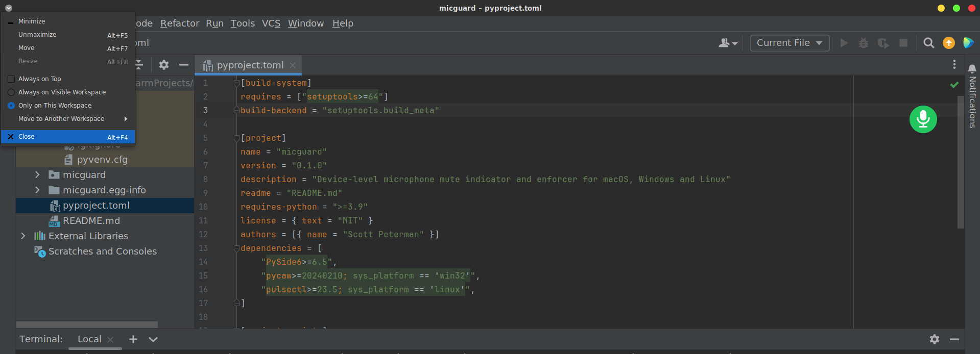Select Always on Visible Workspace radio
This screenshot has width=980, height=354.
click(x=11, y=92)
